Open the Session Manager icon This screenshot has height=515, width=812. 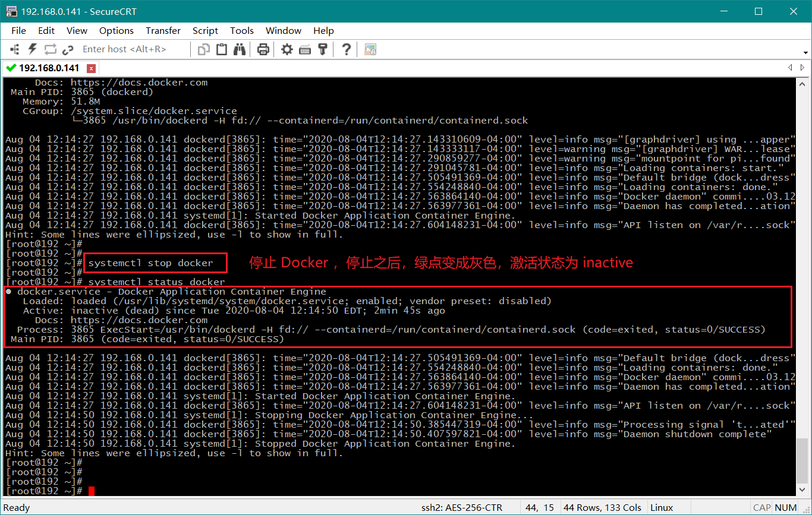point(15,49)
